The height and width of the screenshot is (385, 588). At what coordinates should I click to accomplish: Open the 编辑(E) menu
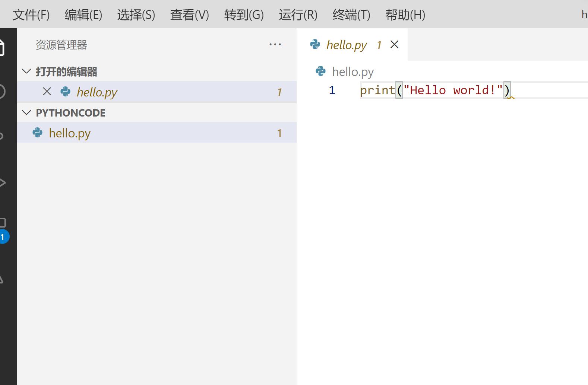click(x=83, y=15)
